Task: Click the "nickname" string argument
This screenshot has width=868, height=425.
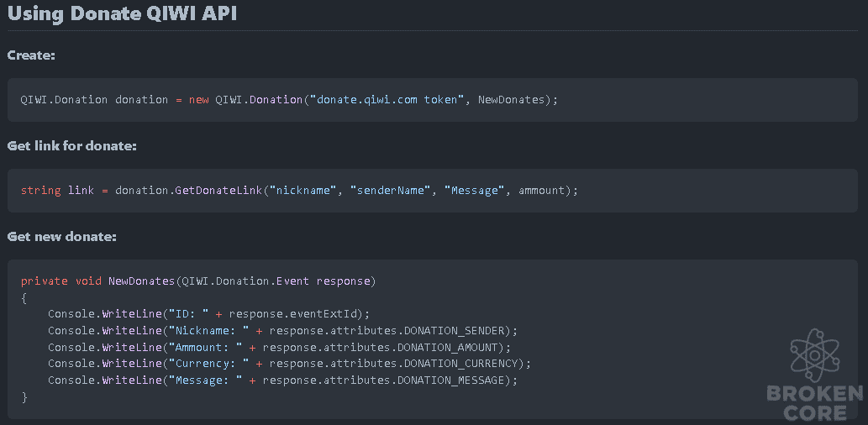Action: (x=302, y=191)
